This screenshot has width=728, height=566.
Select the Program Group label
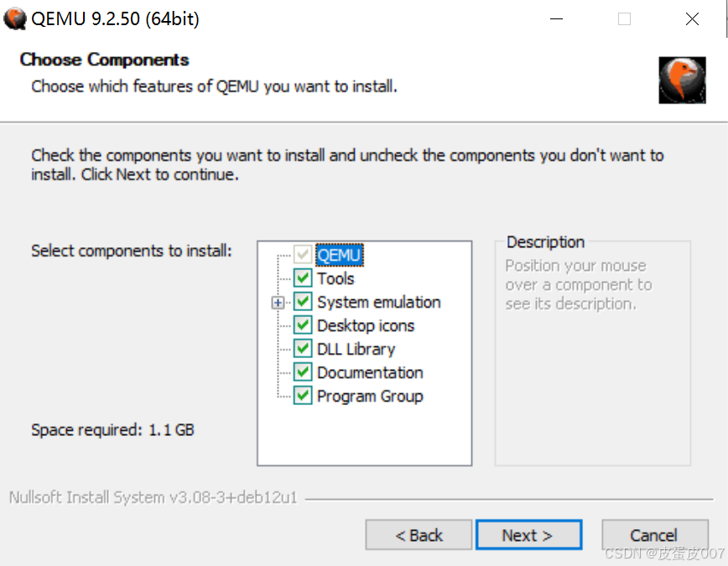[370, 397]
